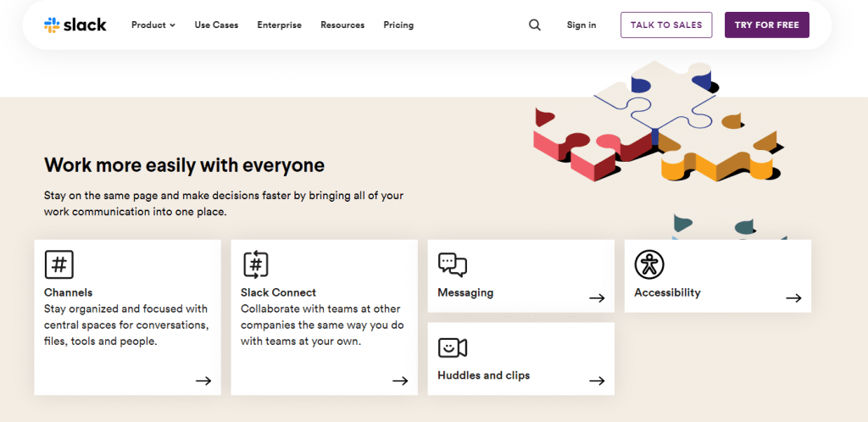The image size is (868, 422).
Task: Open the search magnifier icon
Action: pos(534,25)
